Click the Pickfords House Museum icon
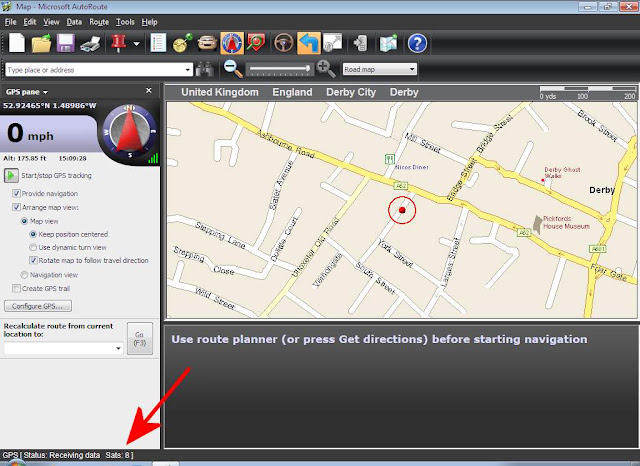Viewport: 640px width, 466px height. click(x=538, y=225)
